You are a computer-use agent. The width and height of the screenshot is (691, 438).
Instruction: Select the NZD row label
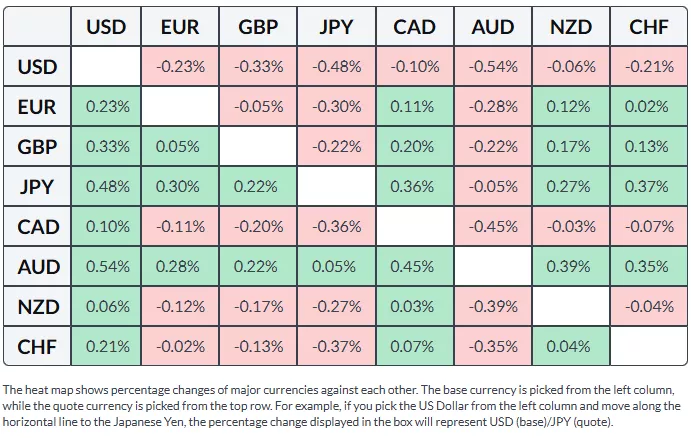point(38,307)
